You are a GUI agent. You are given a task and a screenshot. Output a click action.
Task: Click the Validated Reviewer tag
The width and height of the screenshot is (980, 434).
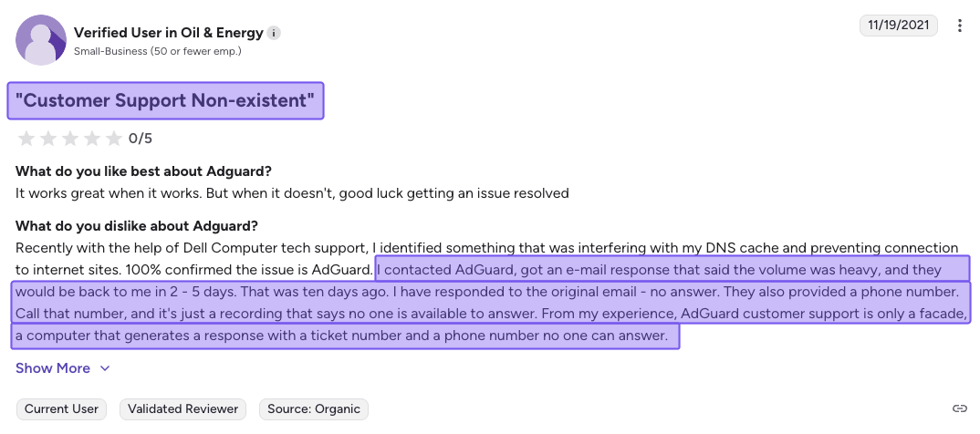coord(183,409)
